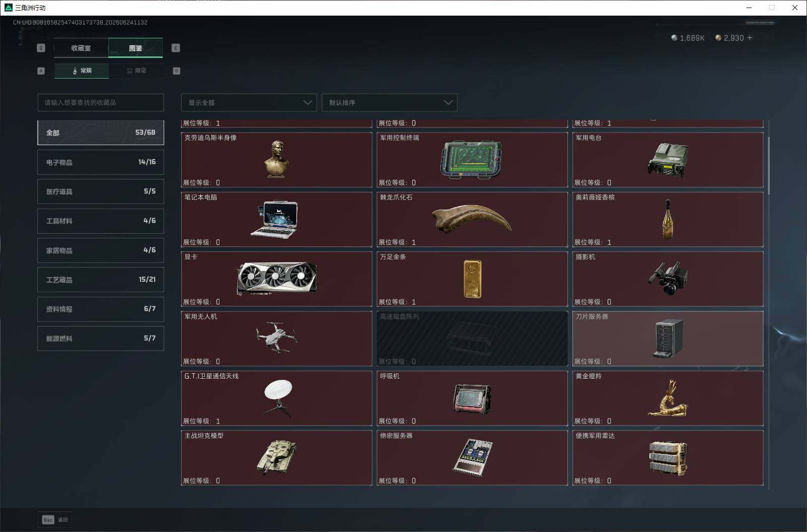Click the collectible list vertical scrollbar
This screenshot has width=807, height=532.
768,161
